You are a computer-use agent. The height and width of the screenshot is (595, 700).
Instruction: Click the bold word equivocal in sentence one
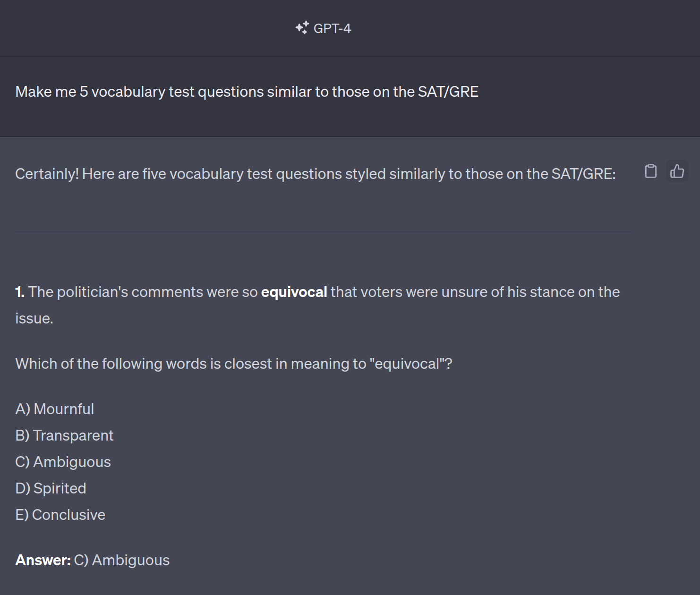point(294,292)
